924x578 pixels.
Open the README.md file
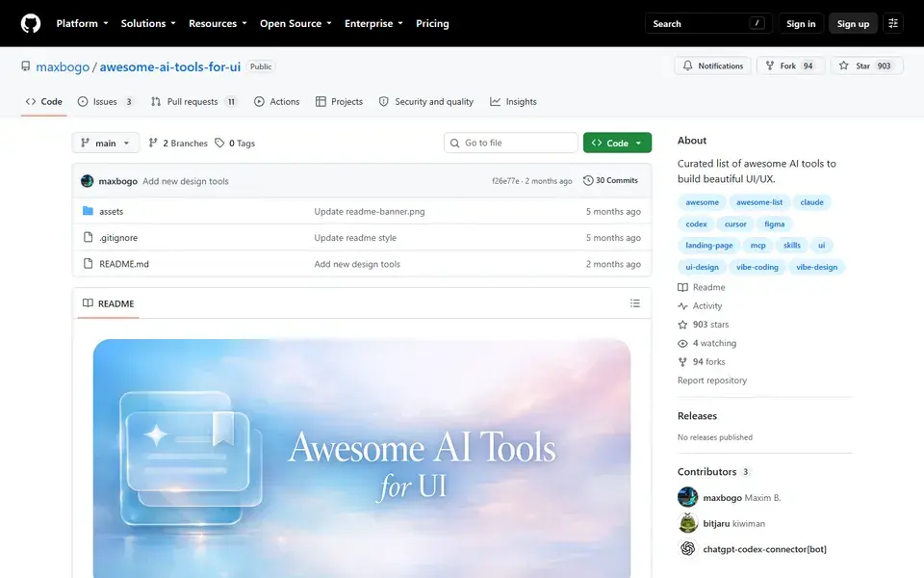click(x=124, y=264)
